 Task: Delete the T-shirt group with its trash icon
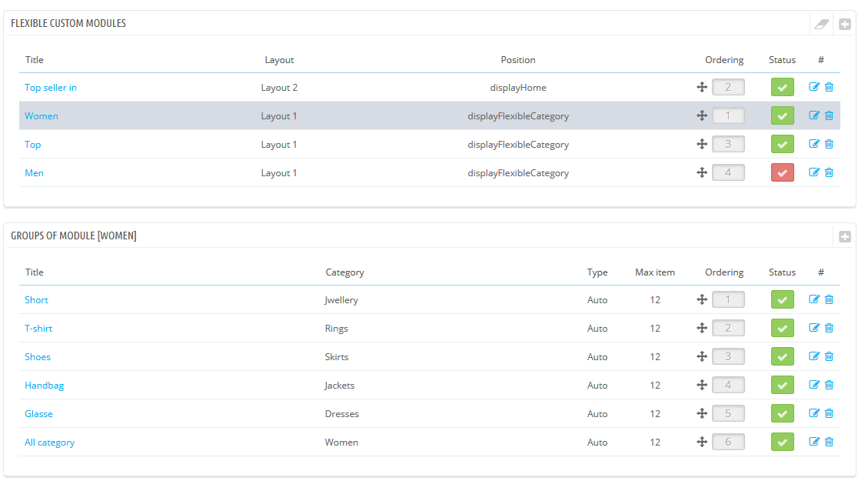829,328
